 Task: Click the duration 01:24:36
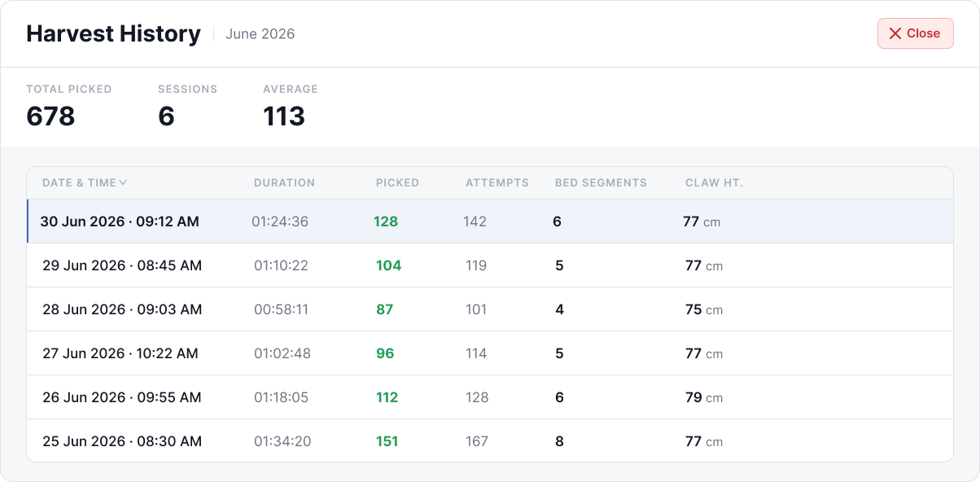(280, 221)
